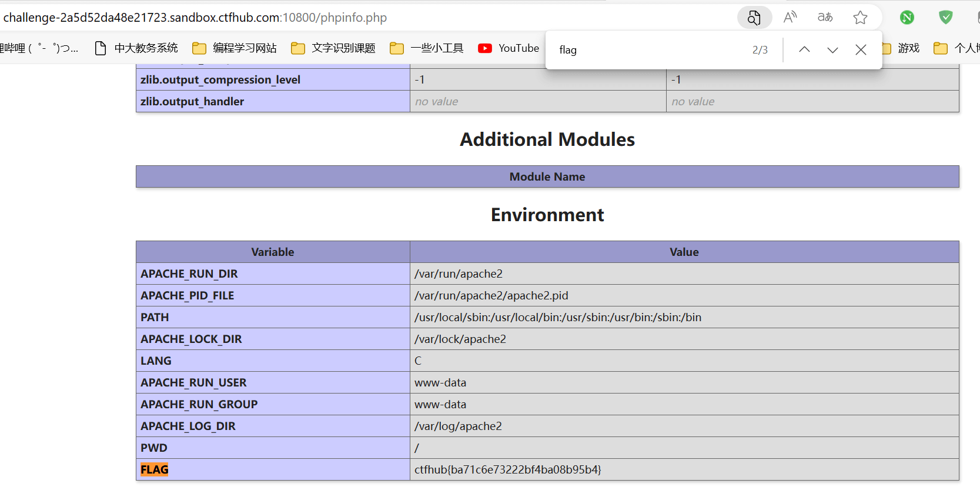
Task: Click the ctfhub flag value cell
Action: coord(684,469)
